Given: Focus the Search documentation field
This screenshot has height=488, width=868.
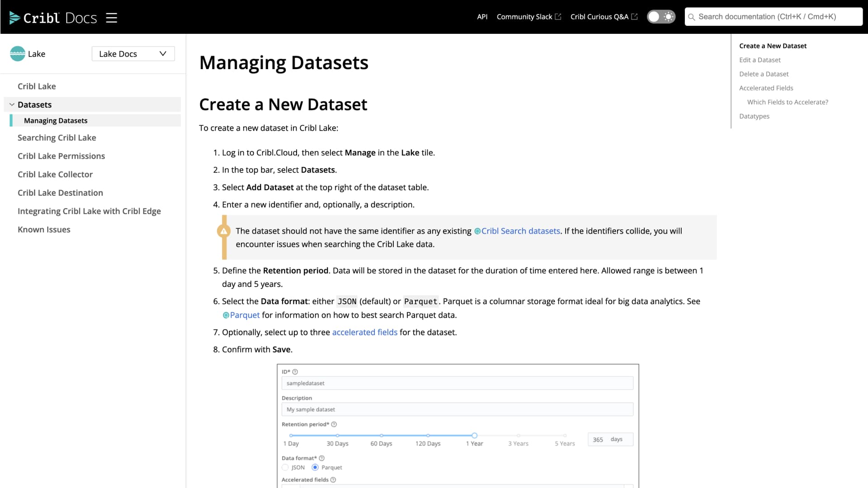Looking at the screenshot, I should 774,17.
